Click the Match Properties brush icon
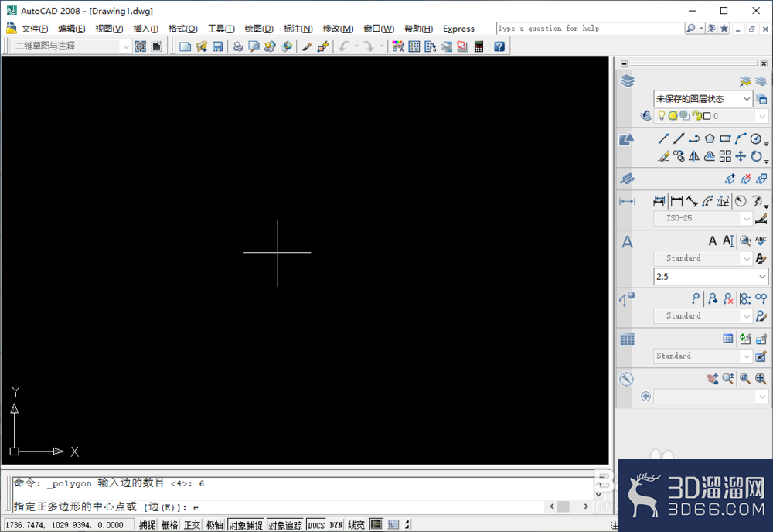The image size is (773, 532). click(307, 46)
